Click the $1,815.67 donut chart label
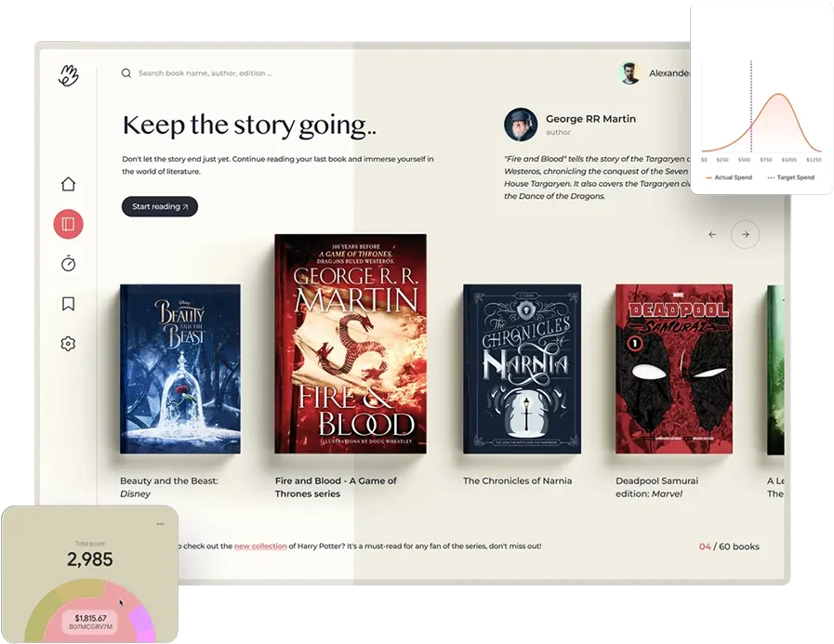 point(90,619)
